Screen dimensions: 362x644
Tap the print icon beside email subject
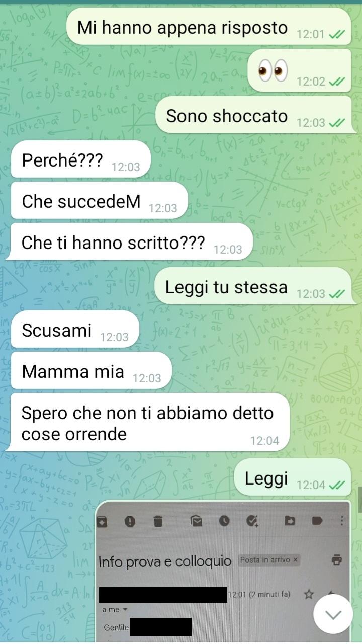(x=337, y=559)
